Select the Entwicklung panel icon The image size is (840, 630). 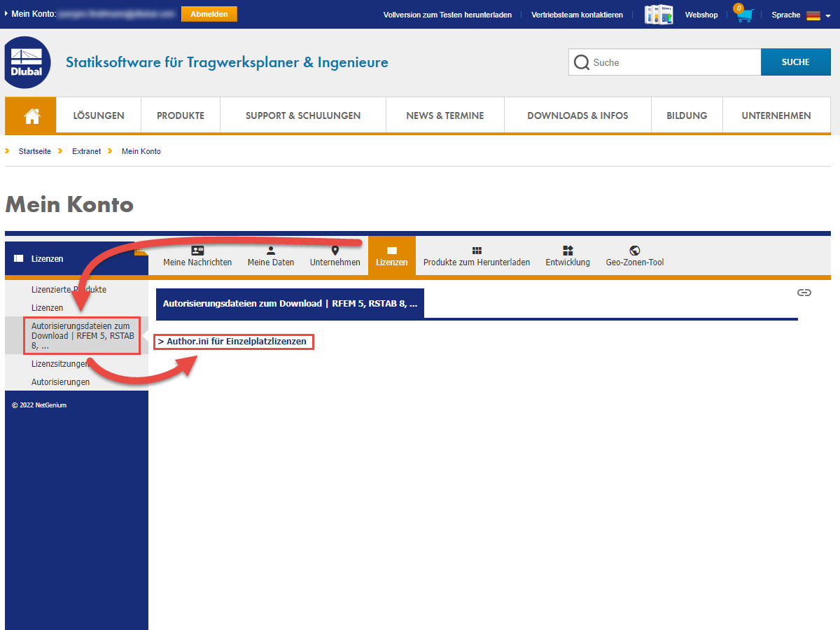click(x=567, y=249)
